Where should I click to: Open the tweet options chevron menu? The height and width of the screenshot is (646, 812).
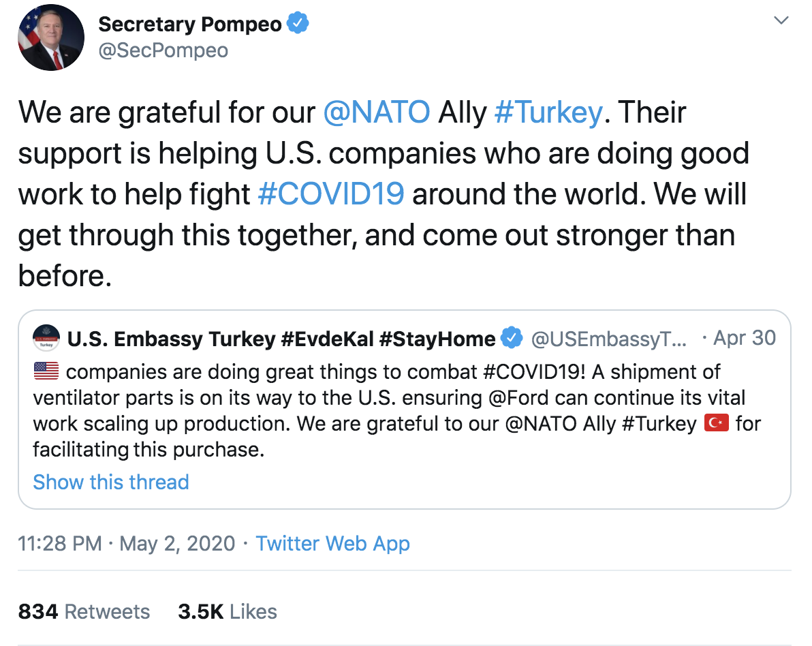click(782, 21)
